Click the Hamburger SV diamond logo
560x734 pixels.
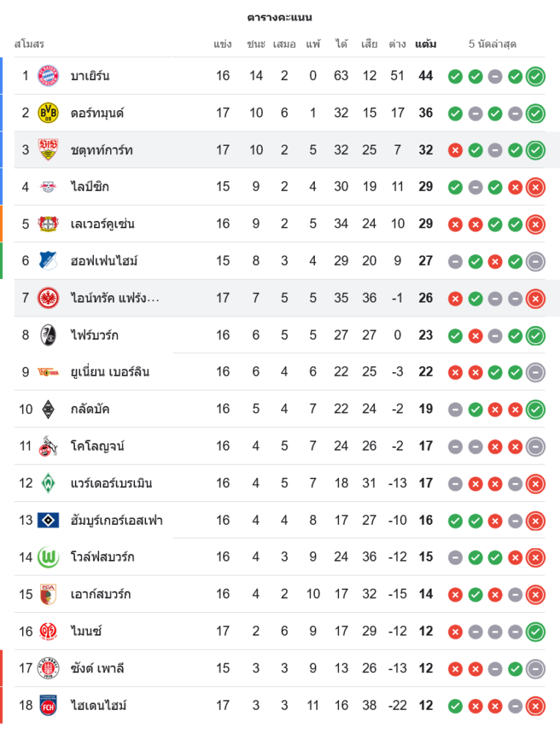[48, 520]
